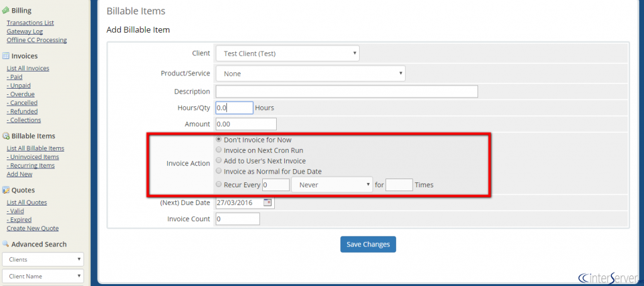644x286 pixels.
Task: Click the Invoice Count field
Action: tap(237, 219)
